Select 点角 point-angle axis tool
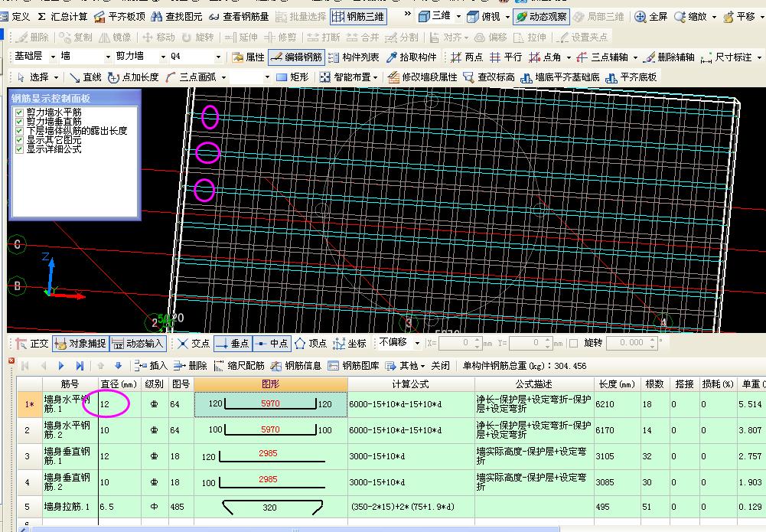Viewport: 766px width, 532px height. 545,57
